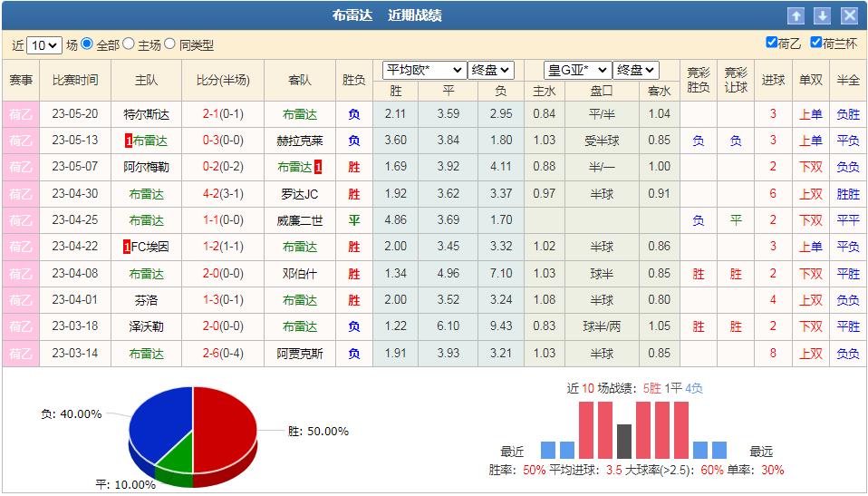
Task: Click the score 1-1(0-0) on 23-04-25
Action: [223, 220]
